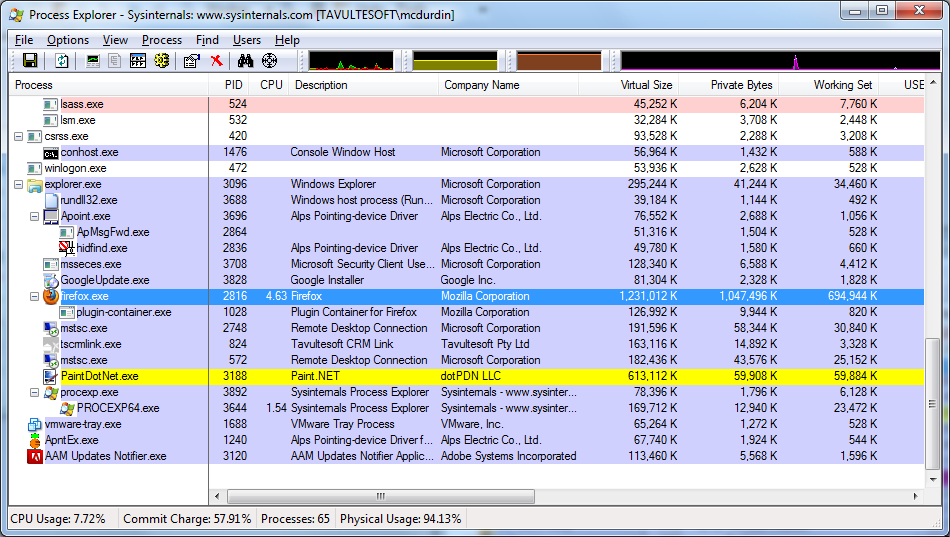Select the lsass.exe process row
The image size is (950, 537).
click(467, 104)
